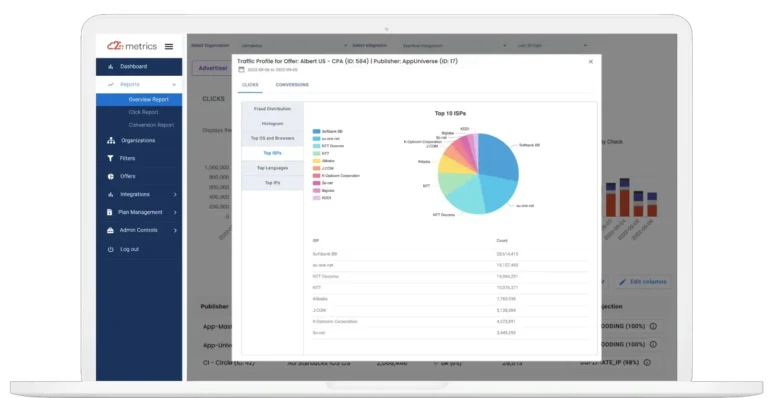The width and height of the screenshot is (768, 398).
Task: Click the Integrations chart icon
Action: 110,194
